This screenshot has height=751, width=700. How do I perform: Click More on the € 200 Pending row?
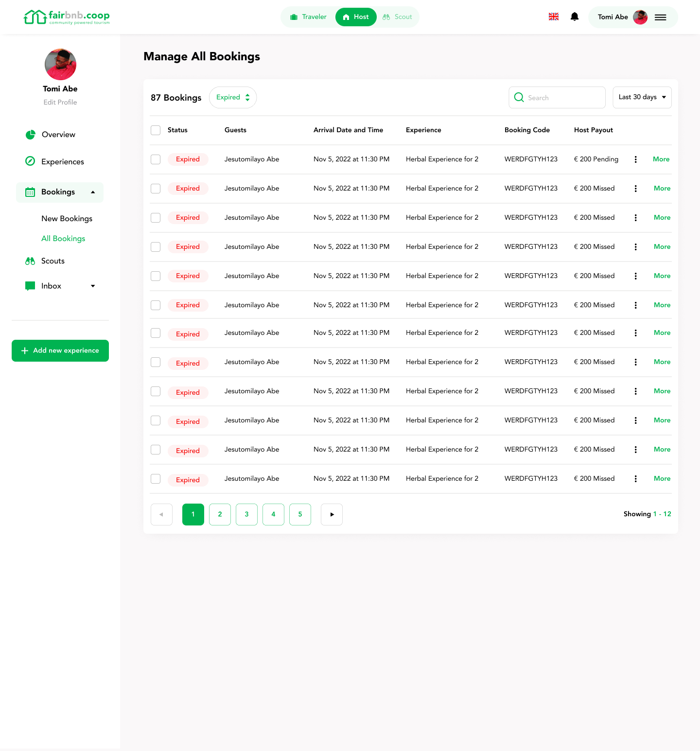click(661, 159)
